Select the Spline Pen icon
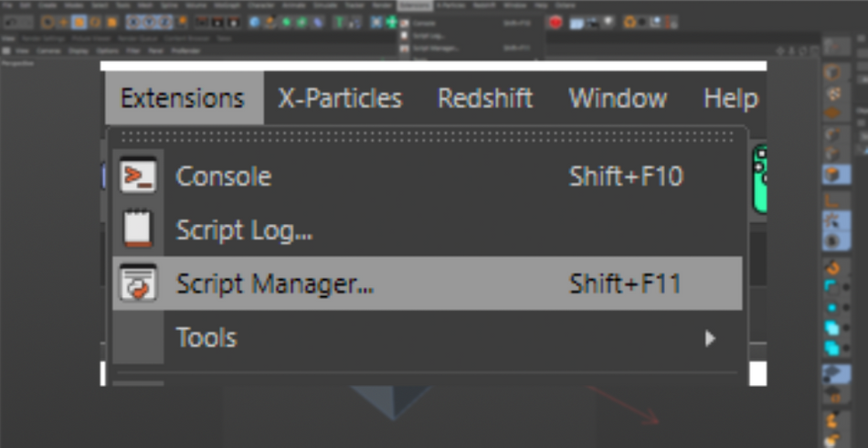 (x=270, y=22)
